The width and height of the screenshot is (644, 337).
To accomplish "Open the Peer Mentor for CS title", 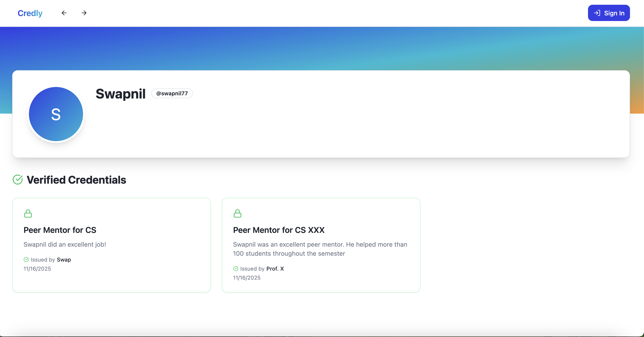I will point(60,230).
